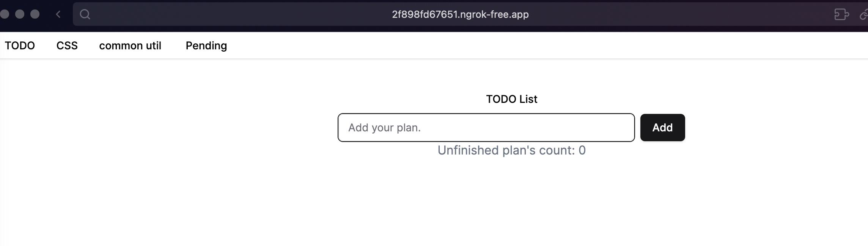Click the word 'List' in the page title
Image resolution: width=868 pixels, height=246 pixels.
pyautogui.click(x=528, y=99)
